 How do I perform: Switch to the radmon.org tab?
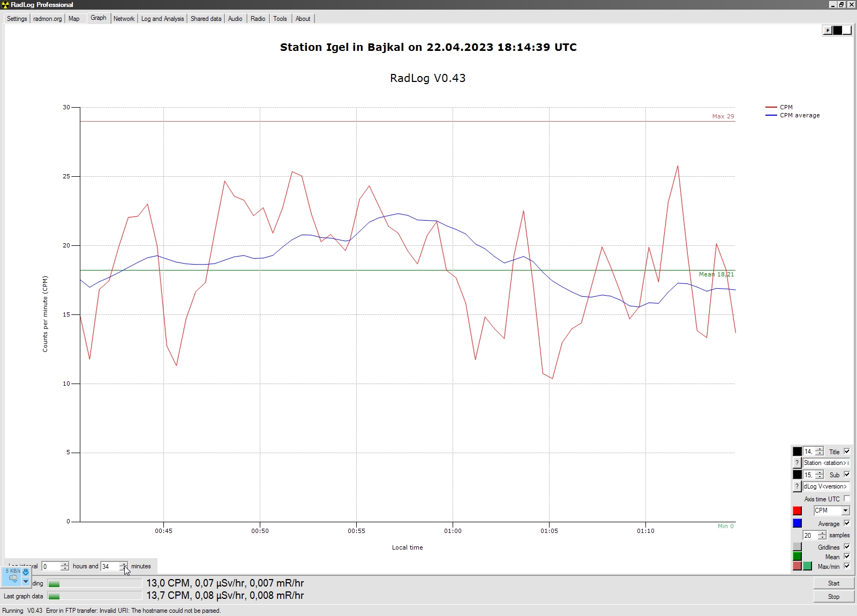(47, 19)
